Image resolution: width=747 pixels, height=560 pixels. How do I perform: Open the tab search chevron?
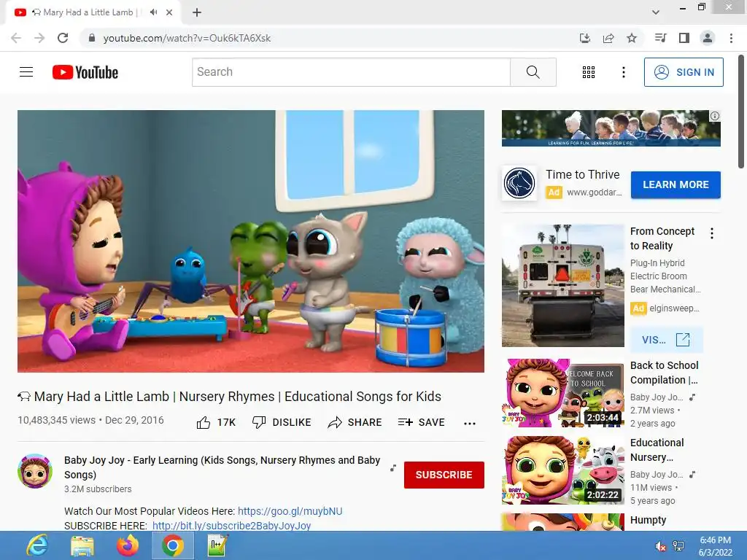(x=656, y=12)
